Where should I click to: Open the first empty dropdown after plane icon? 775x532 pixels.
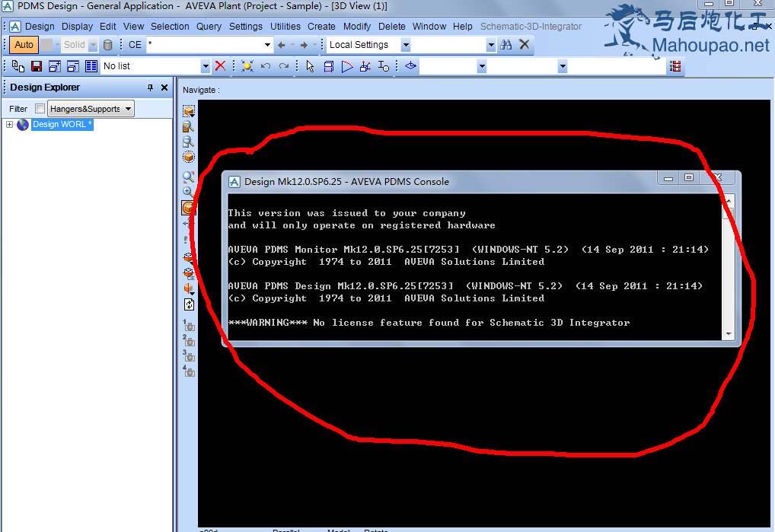tap(482, 66)
